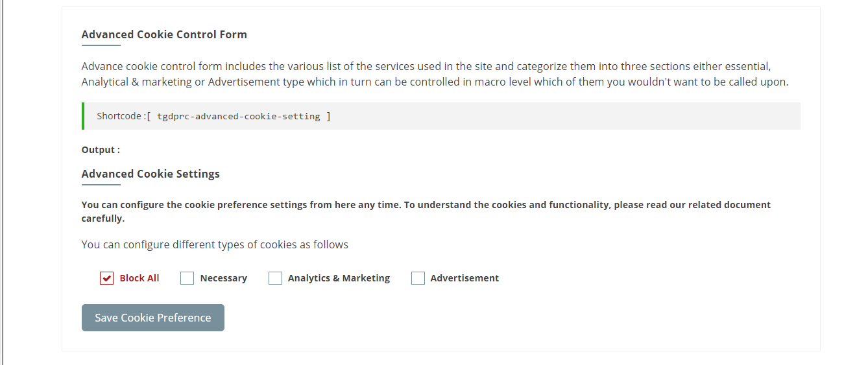Click empty area right of shortcode in gray box
This screenshot has width=868, height=365.
click(x=564, y=116)
